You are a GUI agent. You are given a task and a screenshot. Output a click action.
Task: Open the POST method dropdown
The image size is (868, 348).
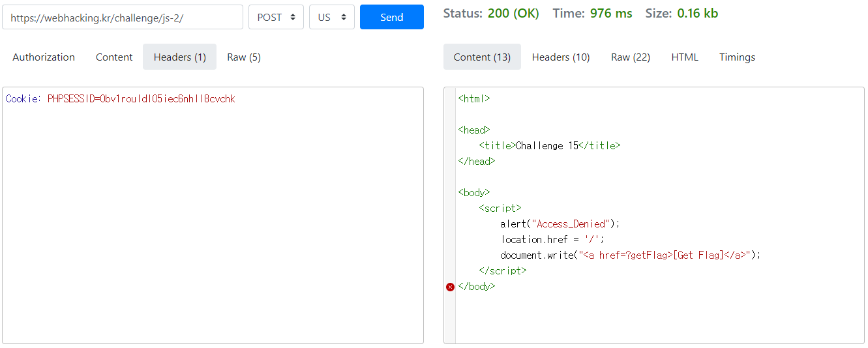pos(276,18)
